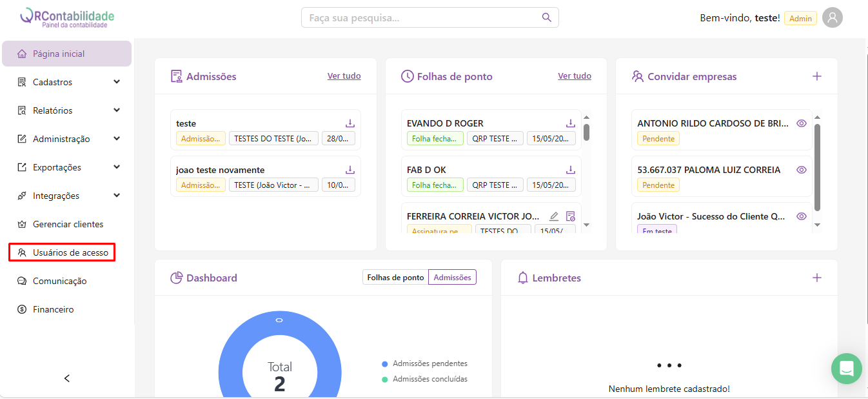
Task: Expand the Exportações dropdown chevron
Action: pos(117,167)
